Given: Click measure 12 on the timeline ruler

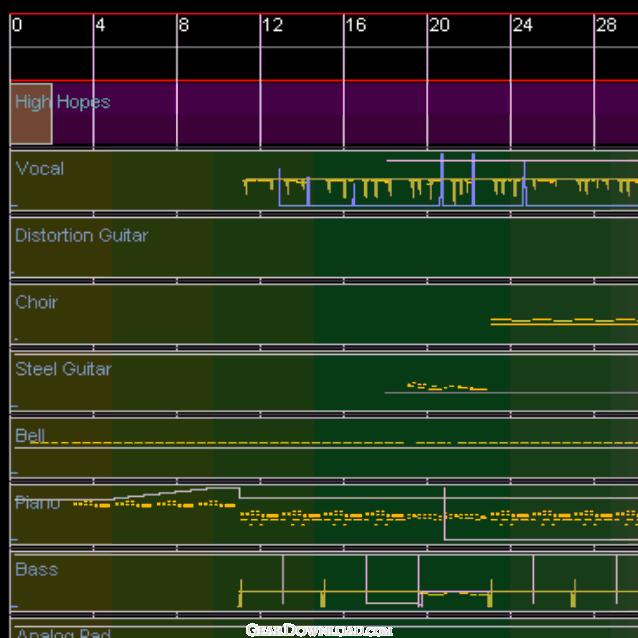Looking at the screenshot, I should [x=272, y=25].
